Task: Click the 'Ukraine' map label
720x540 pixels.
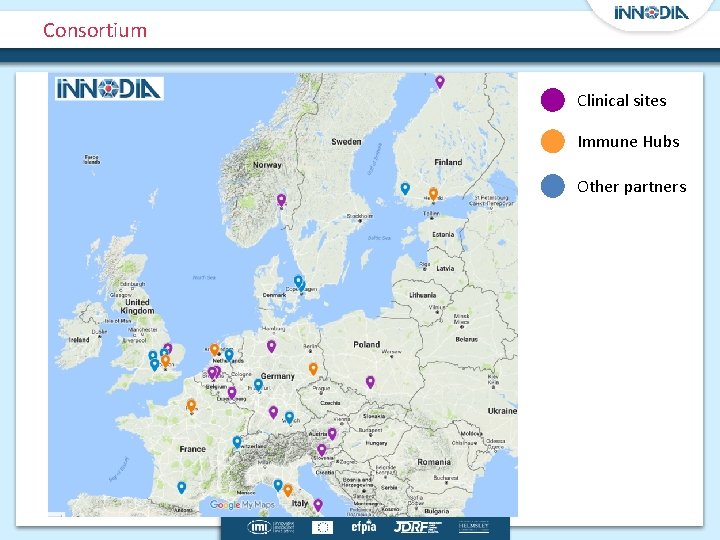Action: (x=502, y=411)
